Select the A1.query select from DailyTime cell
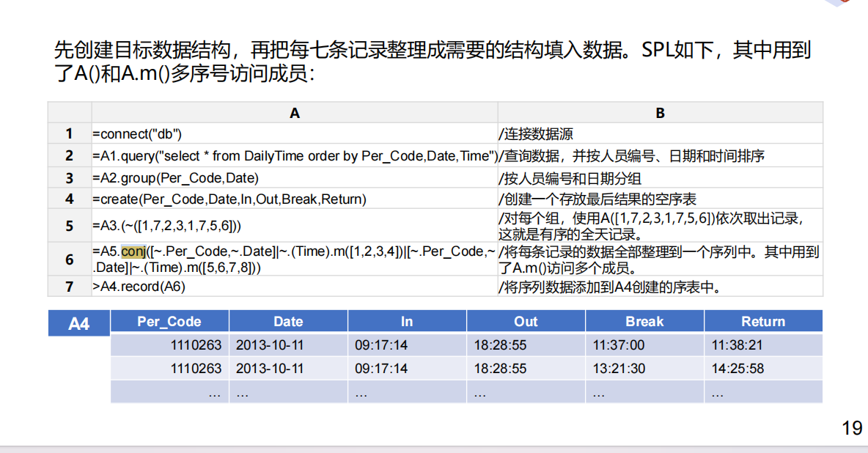Screen dimensions: 868x453 pos(295,155)
